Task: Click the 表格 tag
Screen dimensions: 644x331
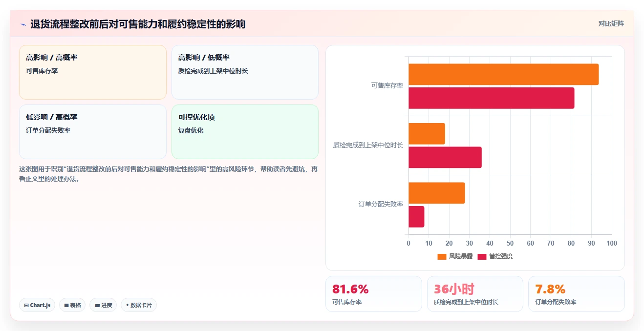Action: 72,305
